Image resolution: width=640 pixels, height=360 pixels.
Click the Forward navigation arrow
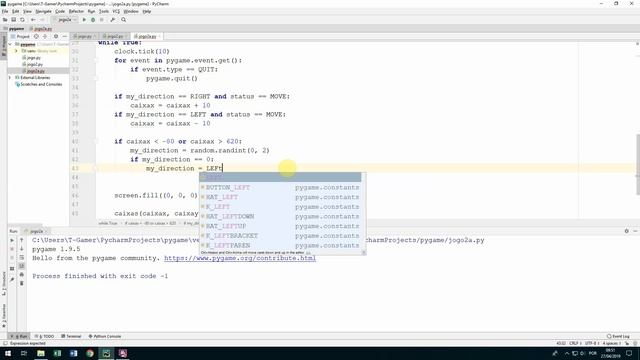pos(42,20)
